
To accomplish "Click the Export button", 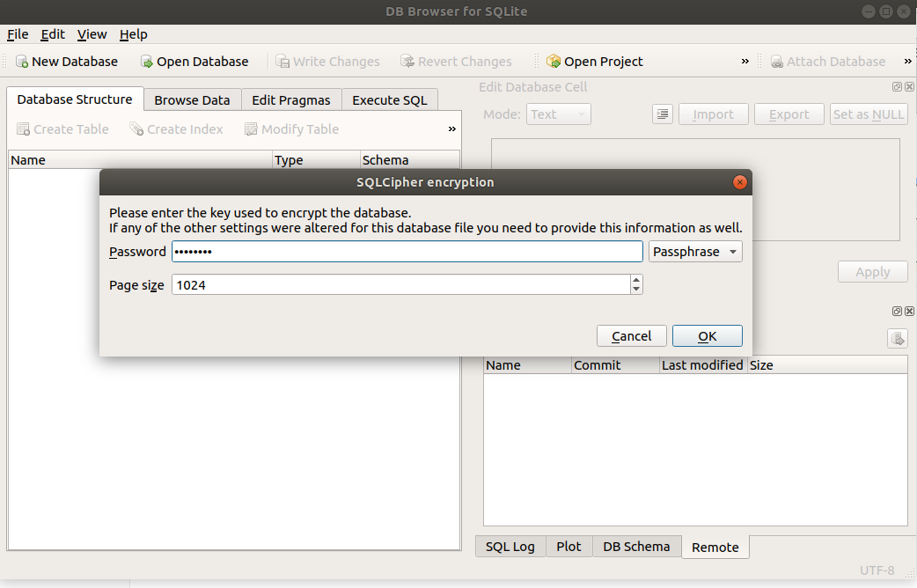I will pos(789,114).
